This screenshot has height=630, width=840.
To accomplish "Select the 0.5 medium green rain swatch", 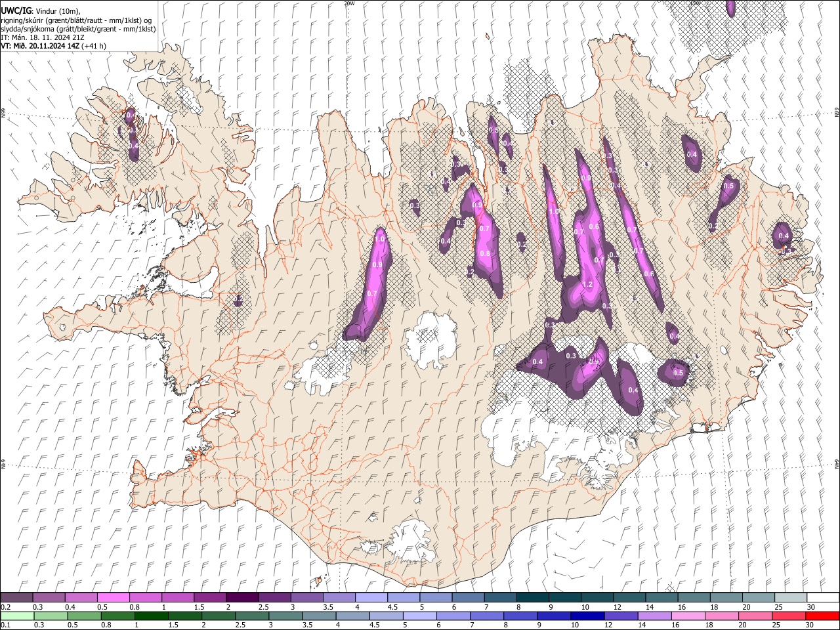I will pyautogui.click(x=85, y=616).
